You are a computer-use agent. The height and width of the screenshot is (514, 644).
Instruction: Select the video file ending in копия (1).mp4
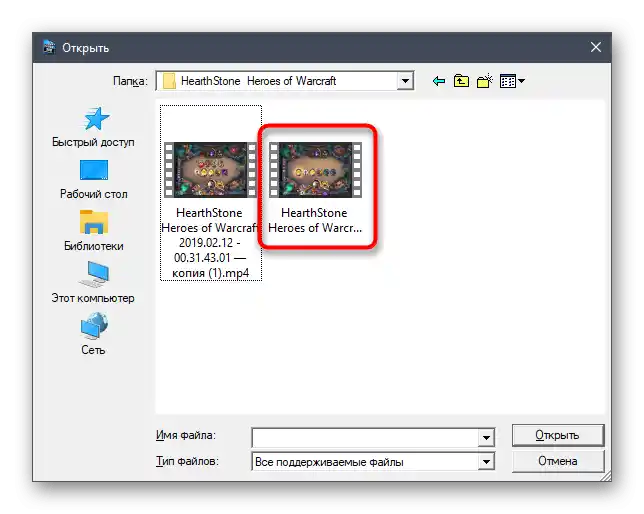(211, 193)
